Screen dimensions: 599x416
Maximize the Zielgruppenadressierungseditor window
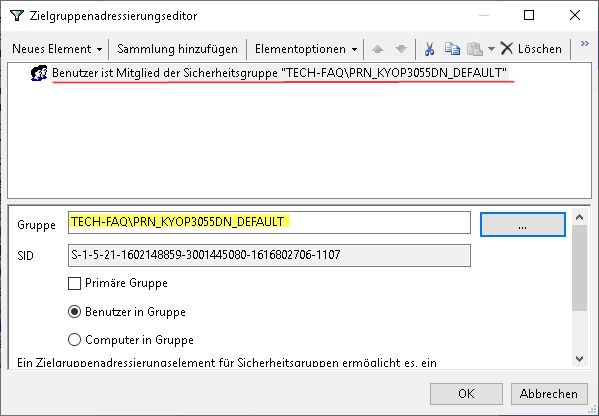click(529, 15)
